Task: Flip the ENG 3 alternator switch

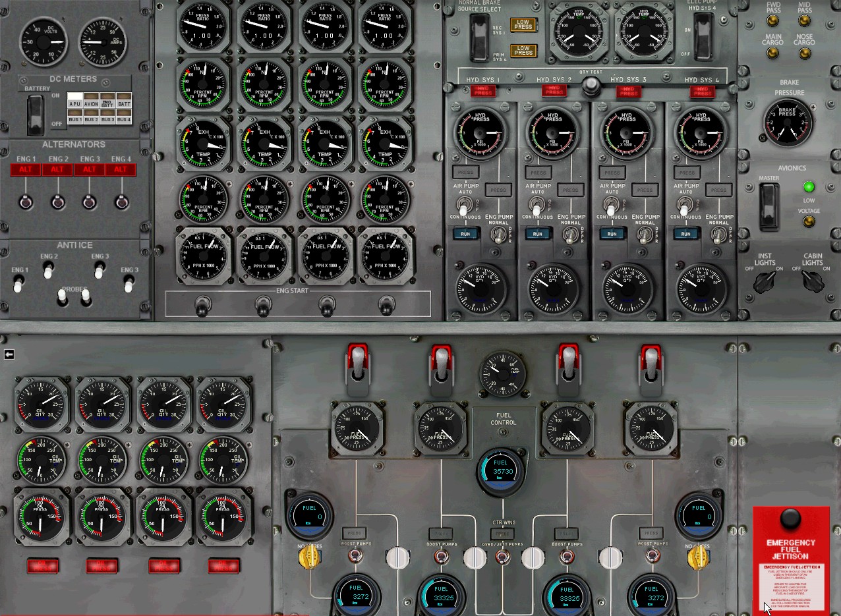Action: pos(90,201)
